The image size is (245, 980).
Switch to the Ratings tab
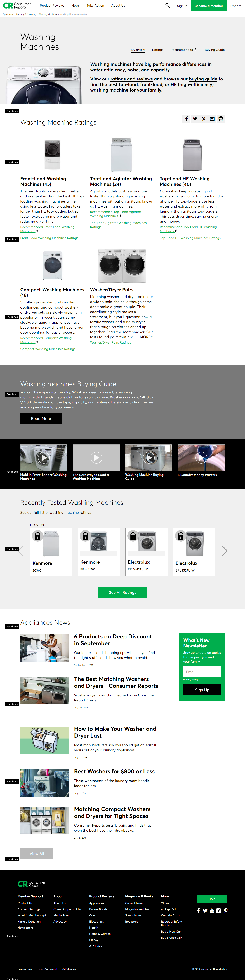click(x=158, y=50)
